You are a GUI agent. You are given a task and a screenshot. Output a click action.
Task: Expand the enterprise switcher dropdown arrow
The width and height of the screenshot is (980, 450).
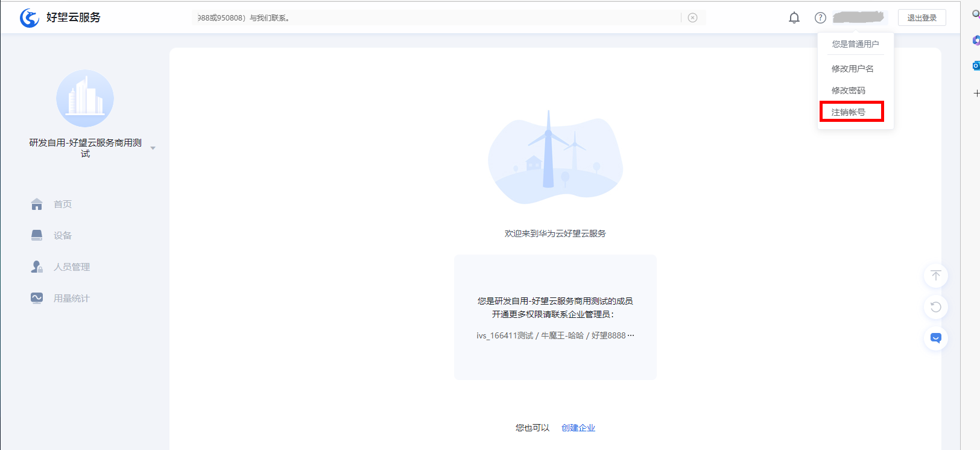pyautogui.click(x=153, y=148)
